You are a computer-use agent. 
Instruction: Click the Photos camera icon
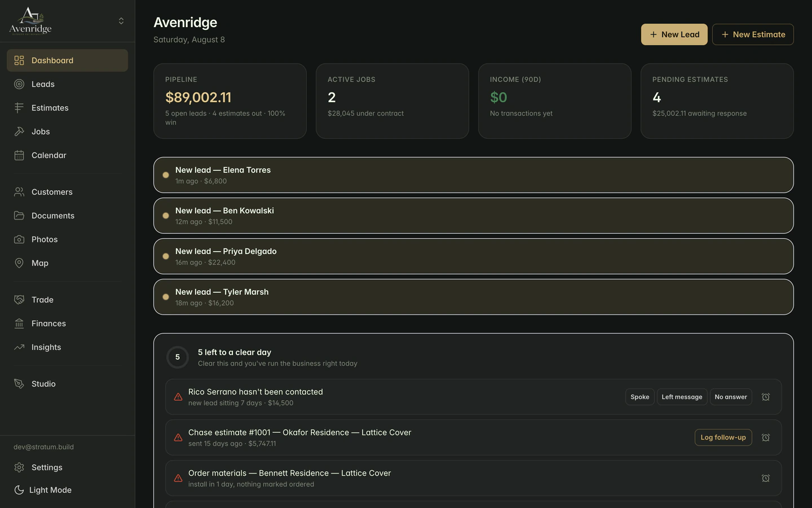click(19, 239)
